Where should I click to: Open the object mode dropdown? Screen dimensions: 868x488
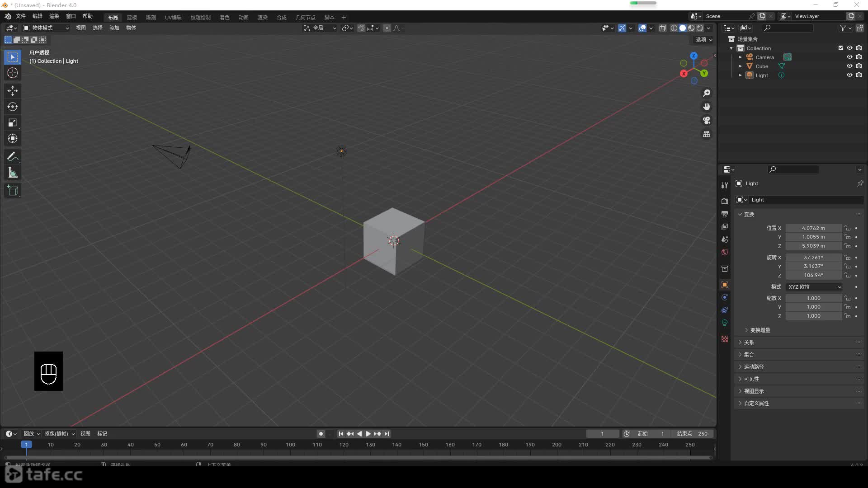pyautogui.click(x=46, y=28)
